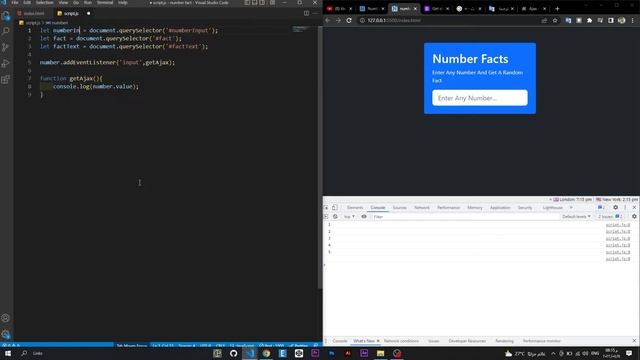Open Source Control view in VS Code
Image resolution: width=640 pixels, height=360 pixels.
tap(6, 47)
